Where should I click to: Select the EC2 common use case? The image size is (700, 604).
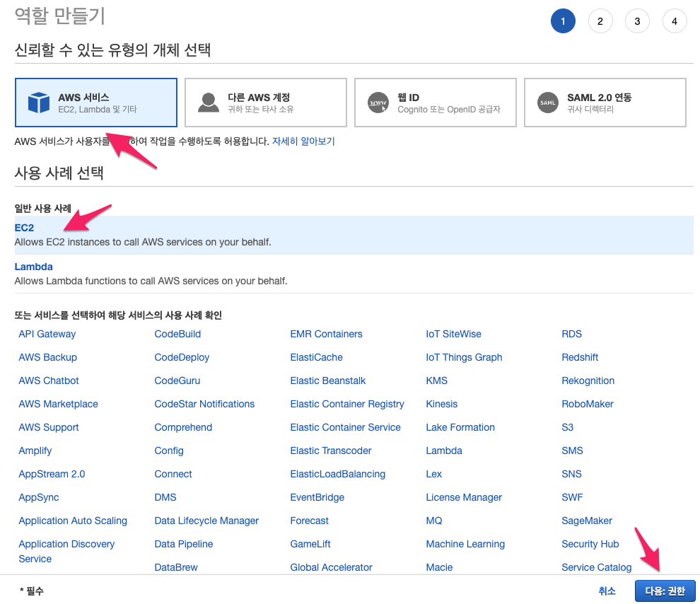point(354,235)
